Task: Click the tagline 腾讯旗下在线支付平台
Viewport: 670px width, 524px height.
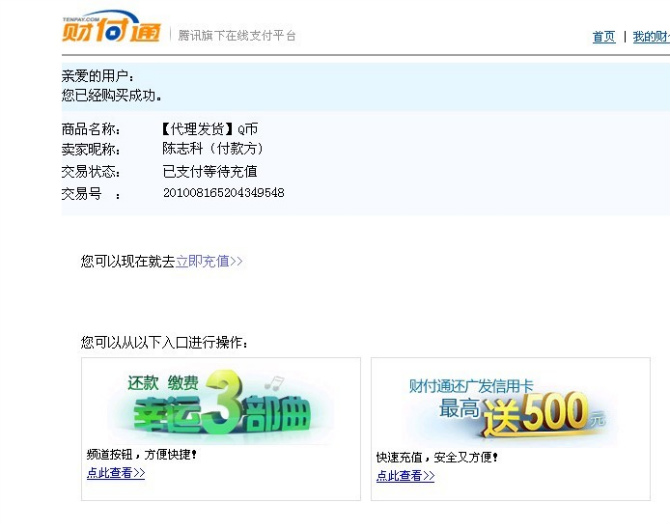Action: pyautogui.click(x=237, y=36)
